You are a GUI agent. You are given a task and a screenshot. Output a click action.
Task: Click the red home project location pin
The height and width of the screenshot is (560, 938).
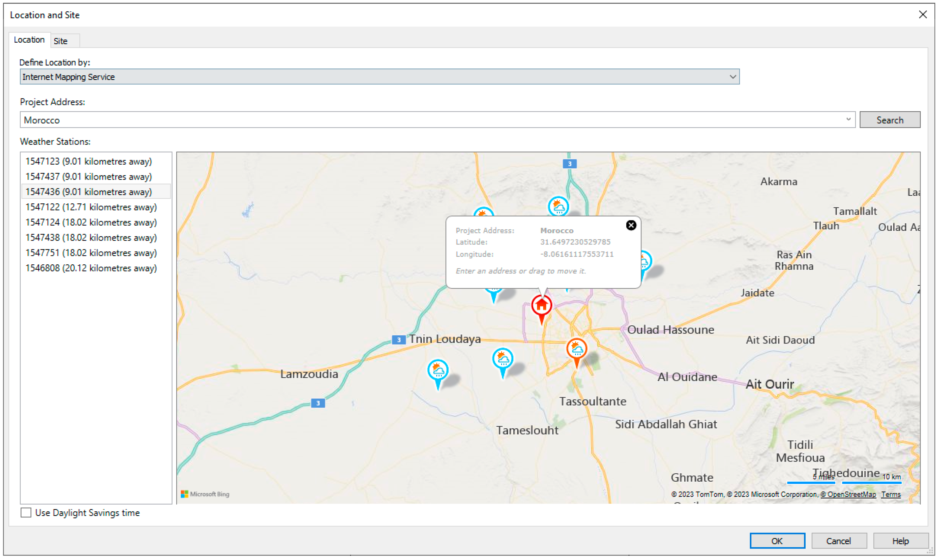pos(542,306)
